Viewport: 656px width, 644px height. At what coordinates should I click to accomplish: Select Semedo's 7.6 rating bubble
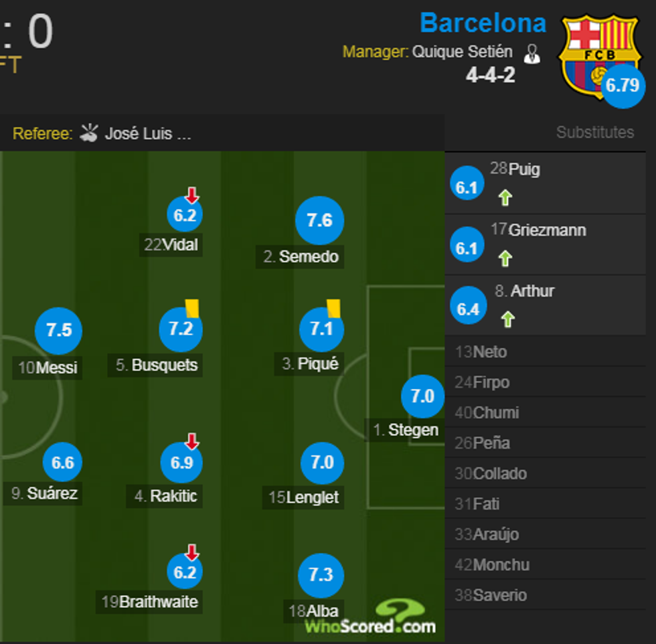(x=319, y=220)
